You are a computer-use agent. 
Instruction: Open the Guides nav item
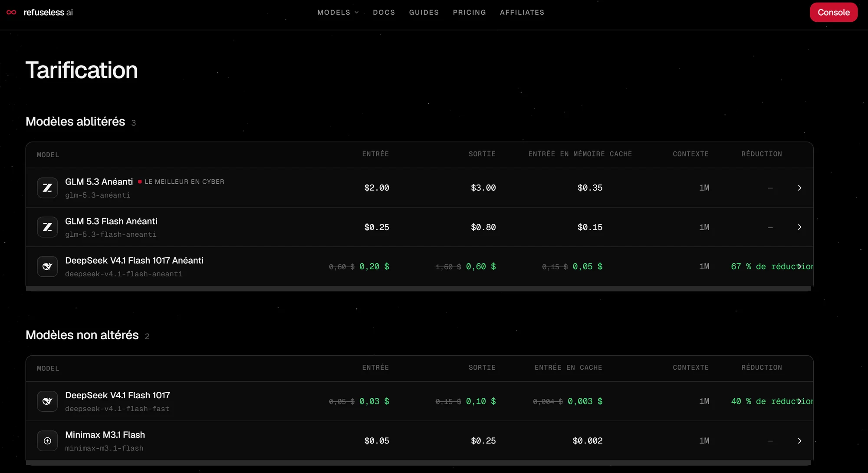(424, 12)
